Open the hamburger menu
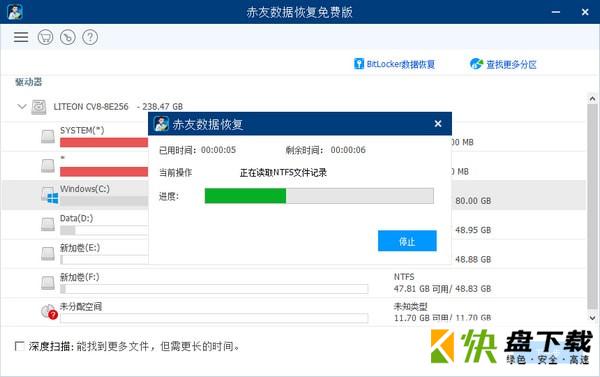Screen dimensions: 600x377 click(21, 37)
